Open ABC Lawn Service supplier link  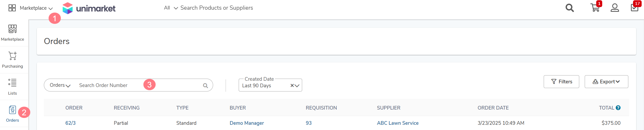[x=397, y=123]
